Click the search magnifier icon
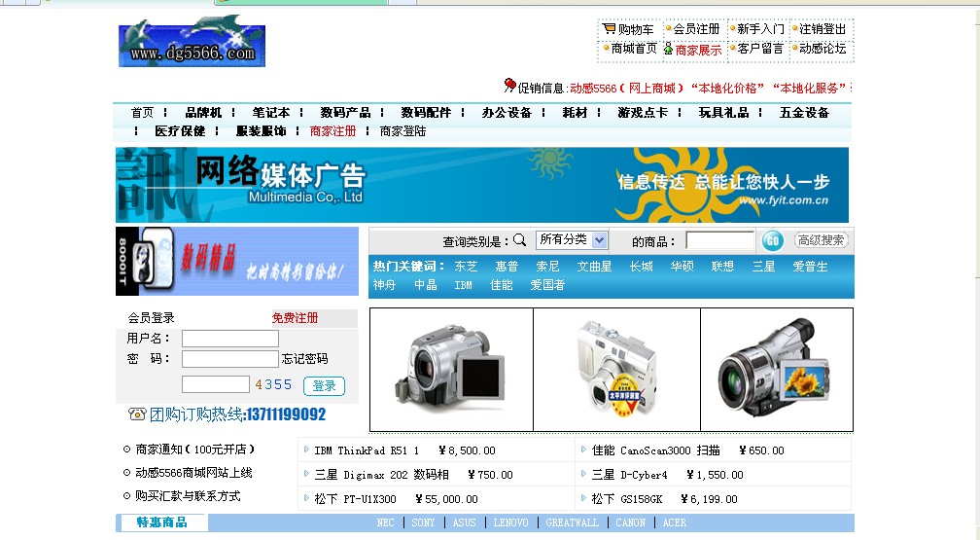980x540 pixels. [x=519, y=239]
